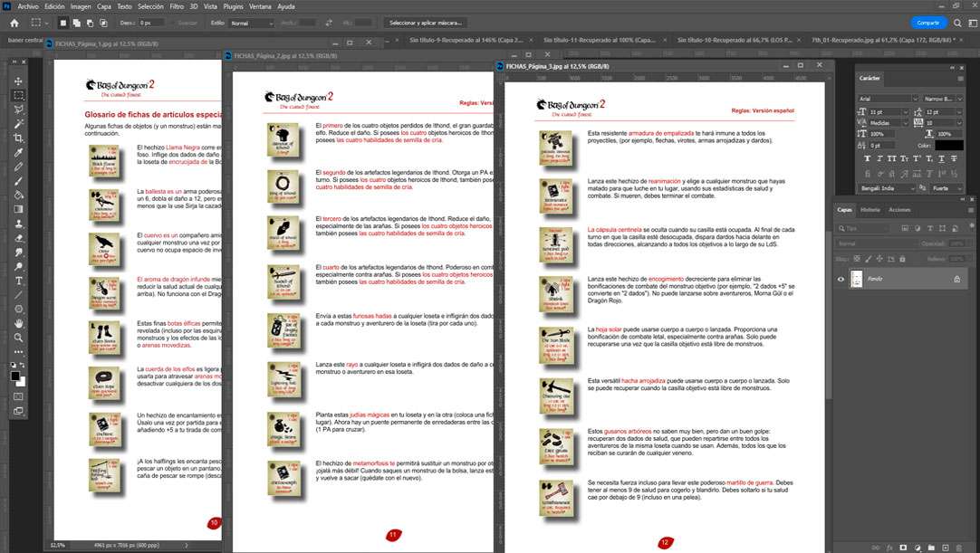980x553 pixels.
Task: Toggle Quick Mask mode in toolbar
Action: pos(18,394)
